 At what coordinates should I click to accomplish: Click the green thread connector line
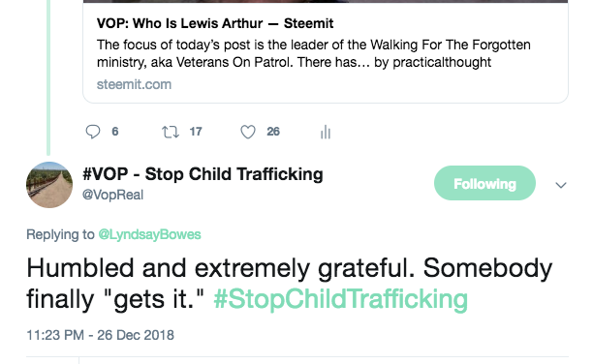tap(48, 77)
